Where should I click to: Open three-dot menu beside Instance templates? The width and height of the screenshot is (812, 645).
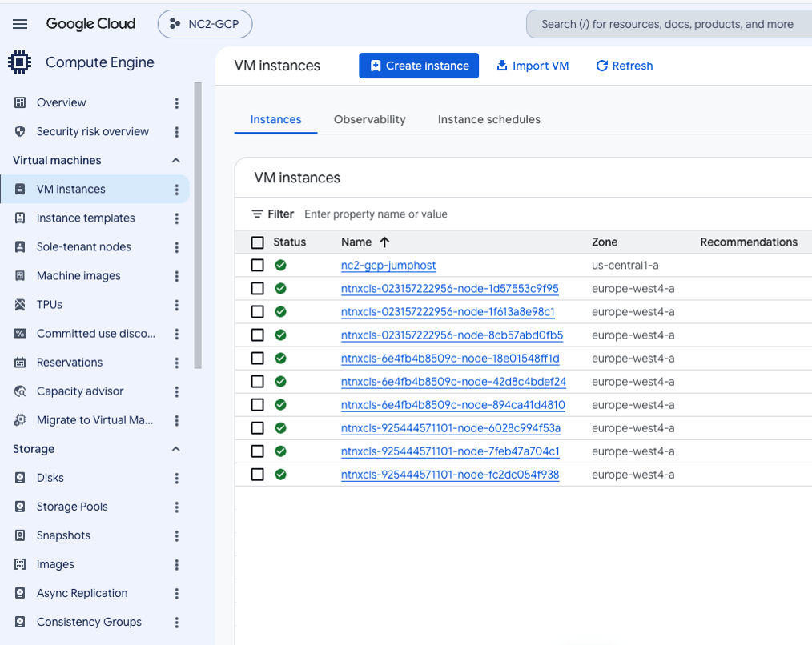(x=177, y=218)
